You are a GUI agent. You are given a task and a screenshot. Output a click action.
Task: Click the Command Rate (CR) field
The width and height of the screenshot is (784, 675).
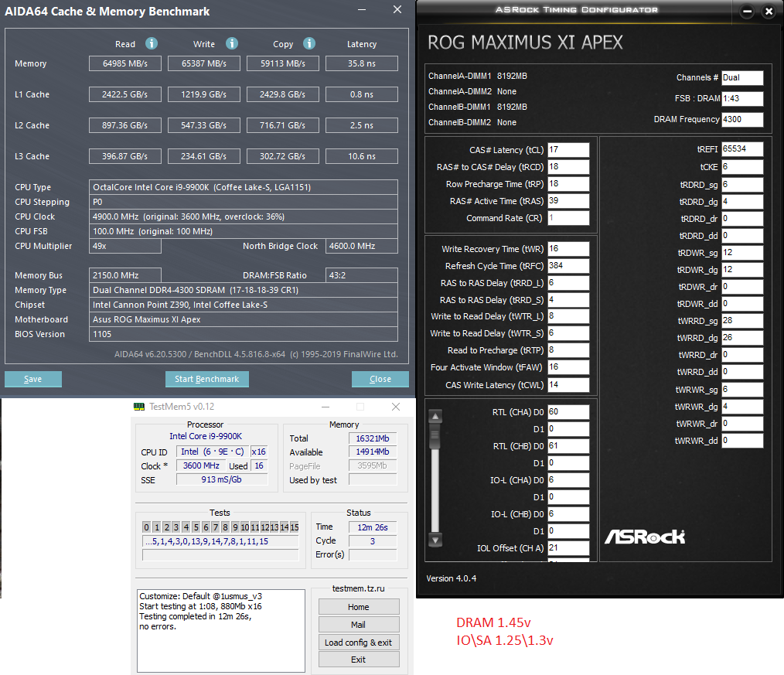(x=568, y=218)
